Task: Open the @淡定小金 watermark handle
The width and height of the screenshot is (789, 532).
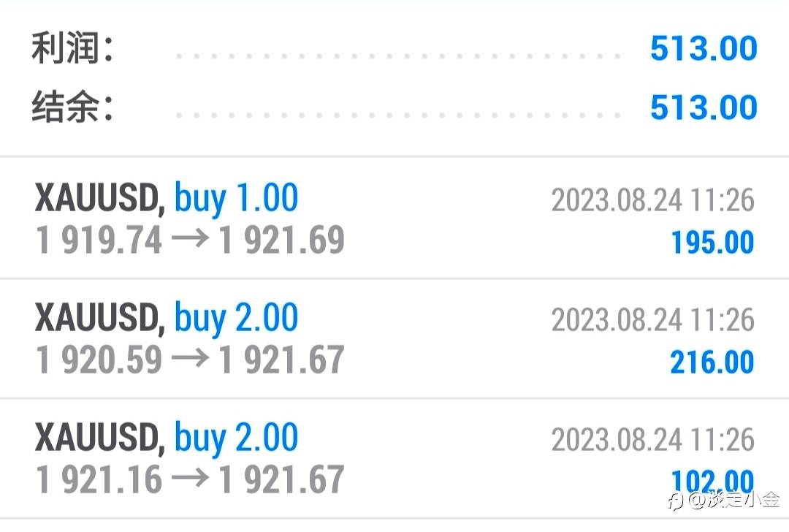Action: (733, 501)
